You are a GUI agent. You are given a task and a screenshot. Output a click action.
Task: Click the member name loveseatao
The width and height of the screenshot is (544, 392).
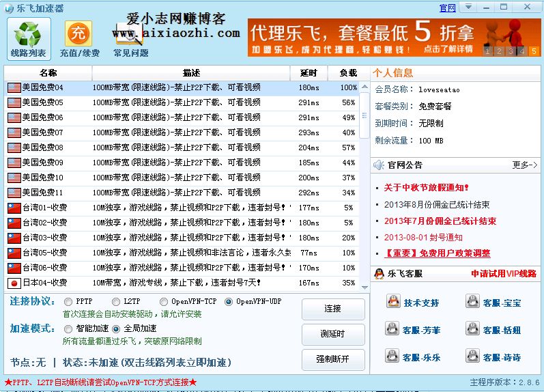439,90
